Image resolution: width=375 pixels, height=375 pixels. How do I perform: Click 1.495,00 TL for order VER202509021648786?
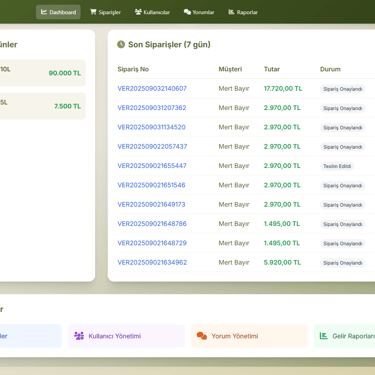tap(282, 224)
